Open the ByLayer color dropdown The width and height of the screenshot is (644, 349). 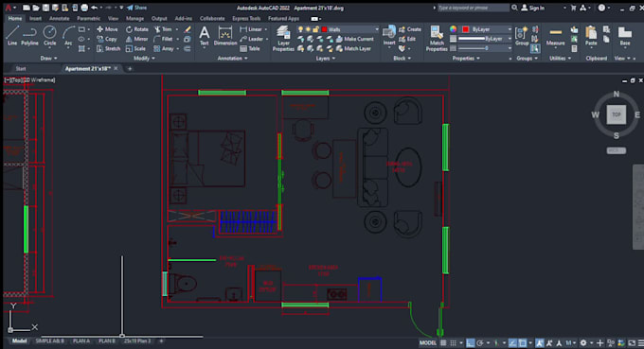coord(510,29)
